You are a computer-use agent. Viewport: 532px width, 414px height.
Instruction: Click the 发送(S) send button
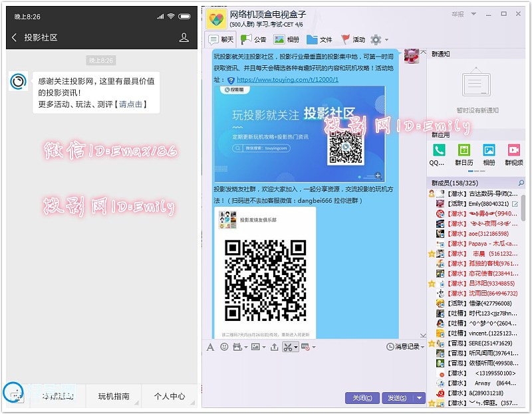click(x=397, y=398)
